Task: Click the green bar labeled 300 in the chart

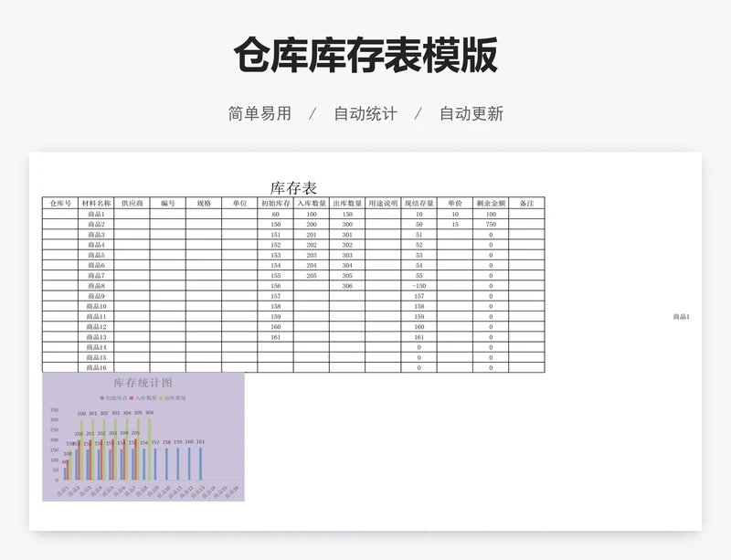Action: tap(81, 449)
